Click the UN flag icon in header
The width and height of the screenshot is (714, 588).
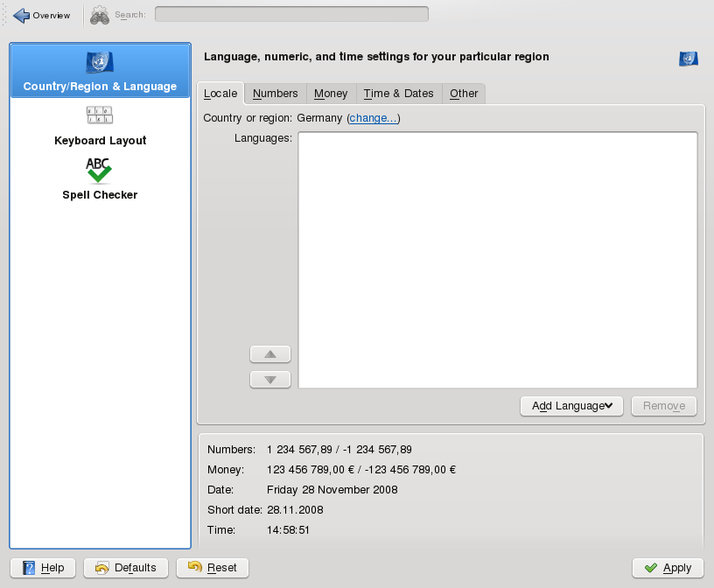point(688,59)
